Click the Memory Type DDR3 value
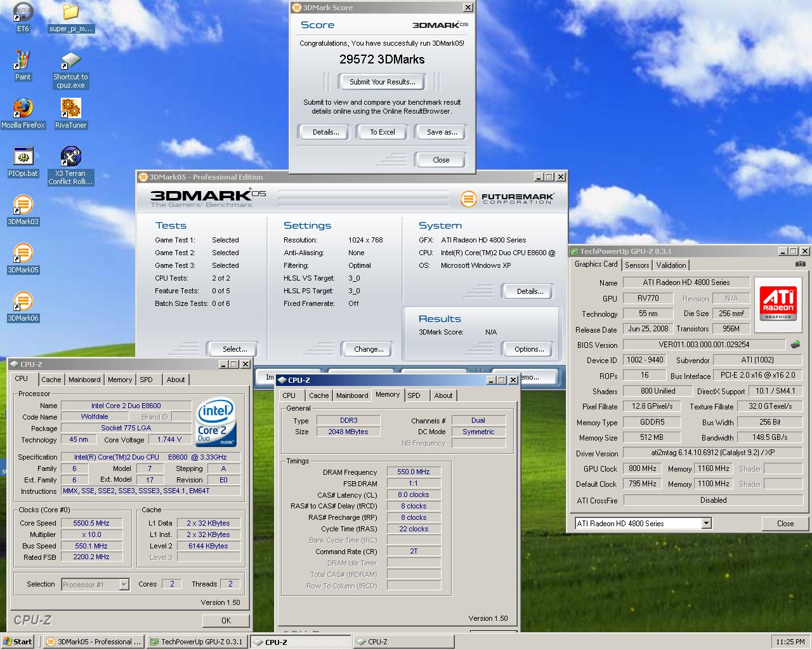The height and width of the screenshot is (650, 812). point(348,420)
